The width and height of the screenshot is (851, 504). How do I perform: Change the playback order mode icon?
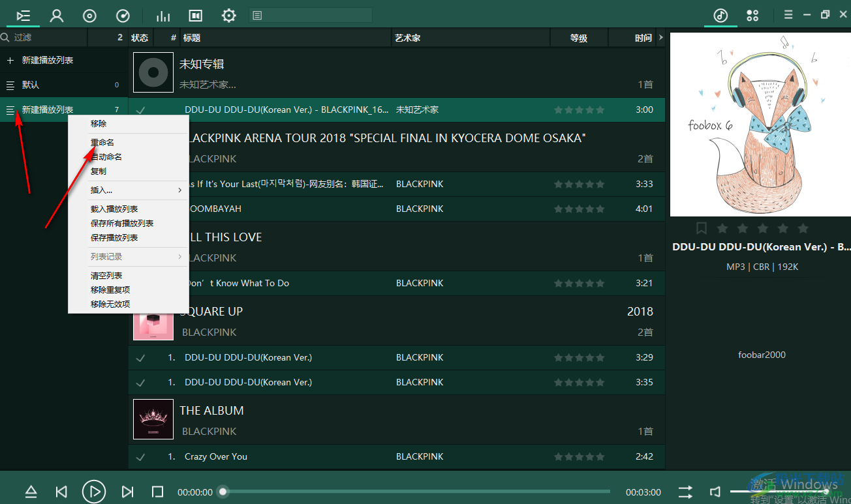(685, 492)
